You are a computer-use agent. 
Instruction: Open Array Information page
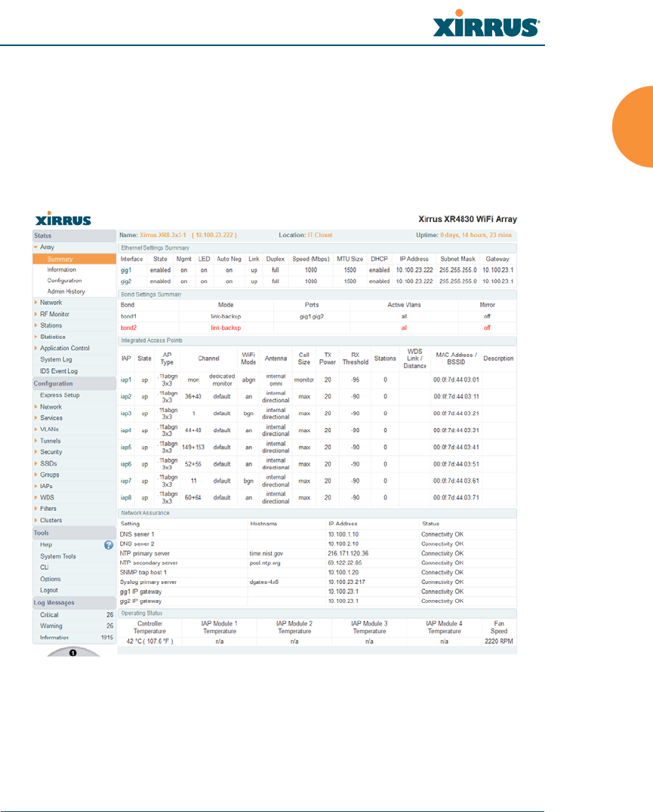(62, 270)
